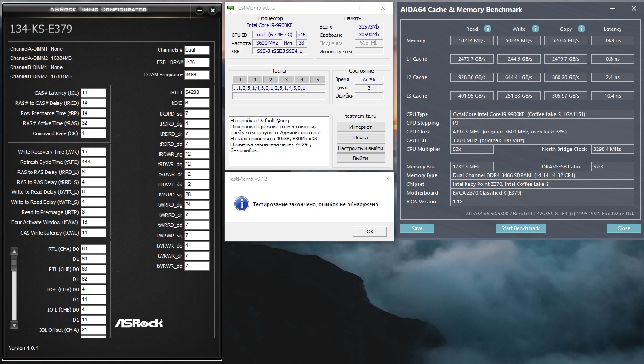This screenshot has width=644, height=364.
Task: Click the tCKE field
Action: point(197,103)
